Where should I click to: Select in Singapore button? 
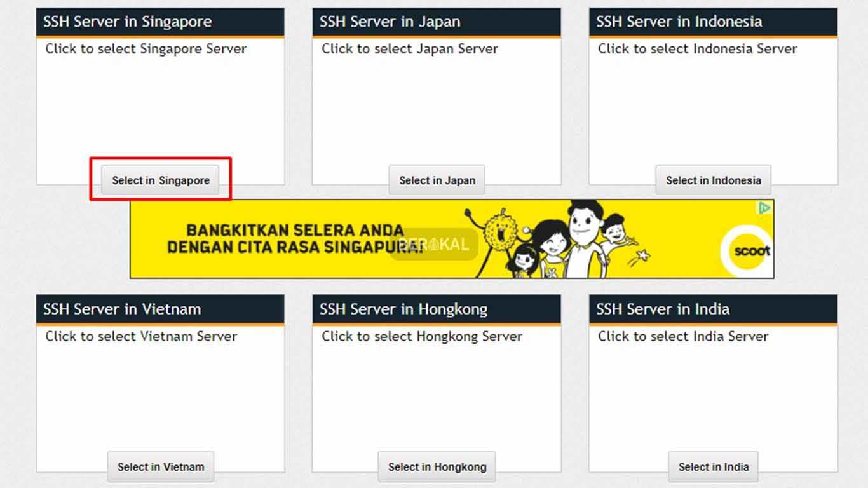coord(160,180)
